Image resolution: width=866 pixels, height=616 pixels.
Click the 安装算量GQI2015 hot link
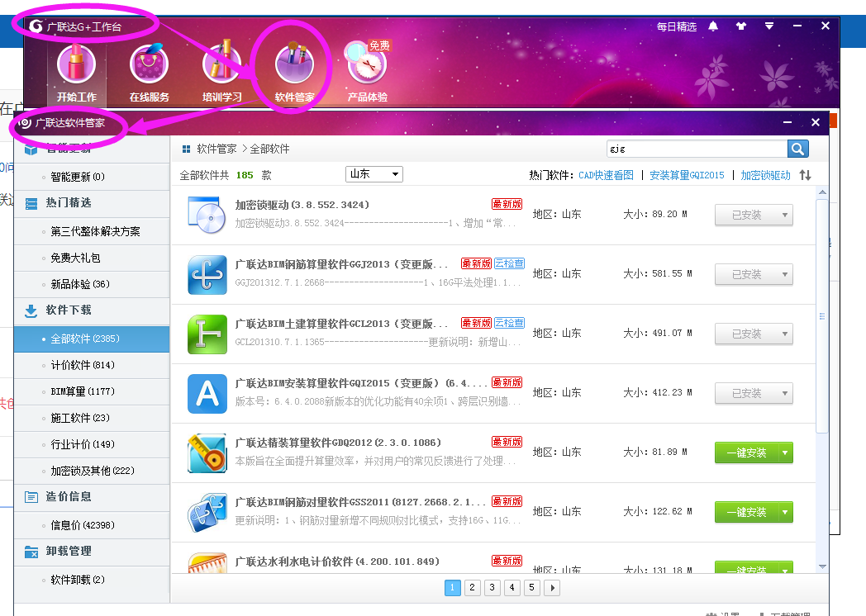click(687, 175)
